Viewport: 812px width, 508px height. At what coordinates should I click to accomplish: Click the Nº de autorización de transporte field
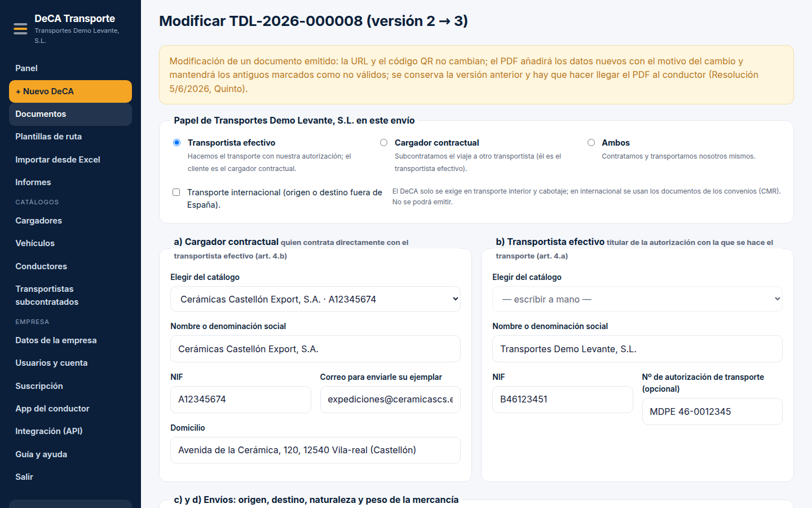tap(712, 411)
